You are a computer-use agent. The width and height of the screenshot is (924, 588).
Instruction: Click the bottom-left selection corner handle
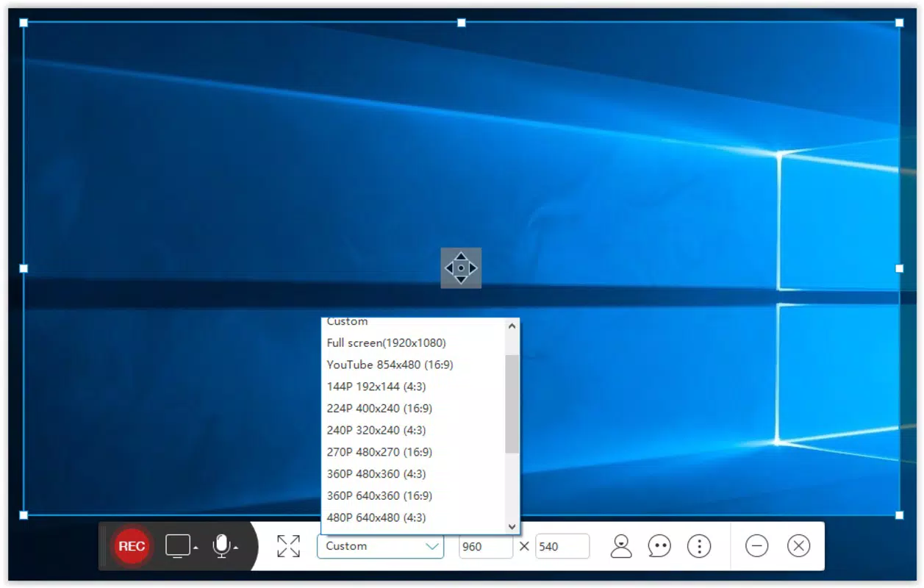point(24,514)
